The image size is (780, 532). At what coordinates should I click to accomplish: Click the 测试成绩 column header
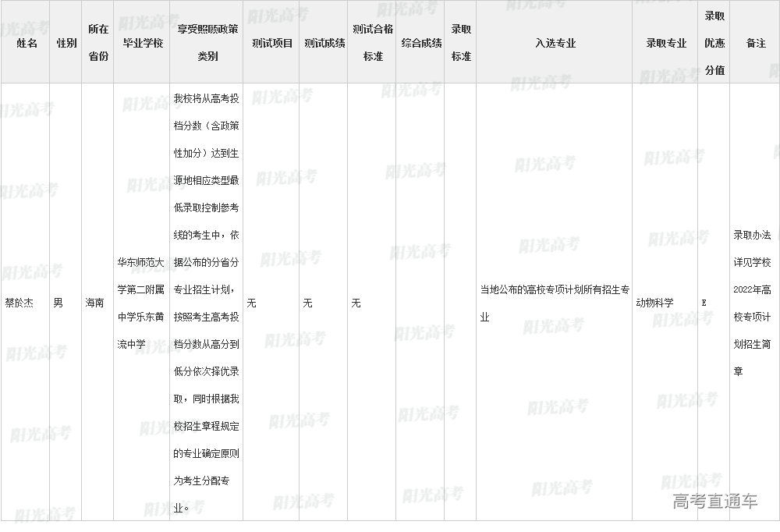coord(324,43)
